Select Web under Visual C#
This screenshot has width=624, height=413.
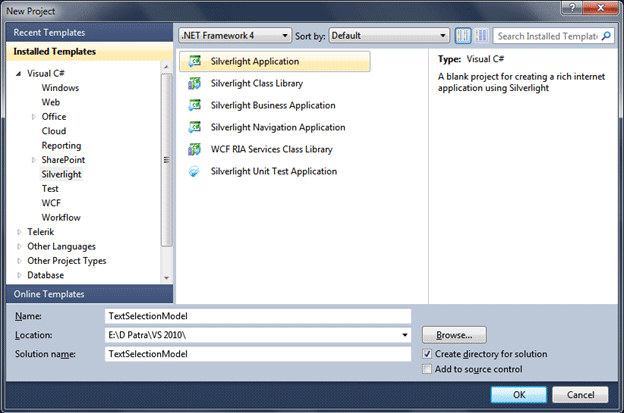click(x=51, y=102)
